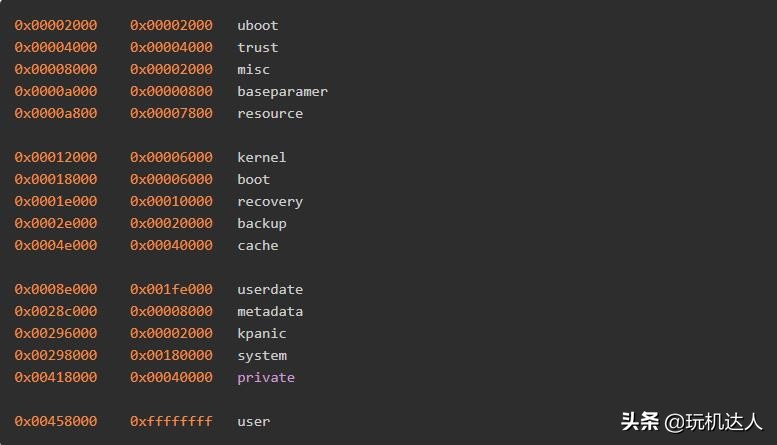The image size is (777, 445).
Task: Click the misc partition name
Action: point(253,69)
